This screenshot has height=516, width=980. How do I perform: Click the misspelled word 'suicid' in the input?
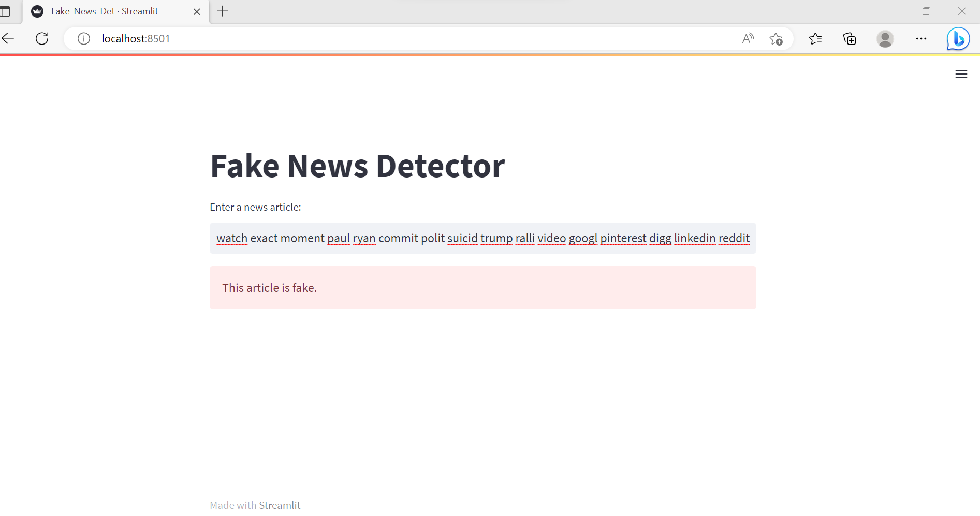(463, 238)
